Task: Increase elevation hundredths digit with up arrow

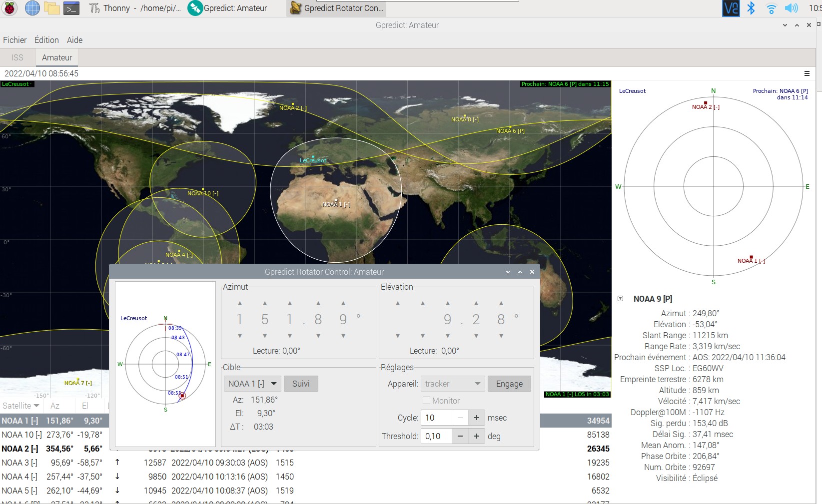Action: point(501,303)
